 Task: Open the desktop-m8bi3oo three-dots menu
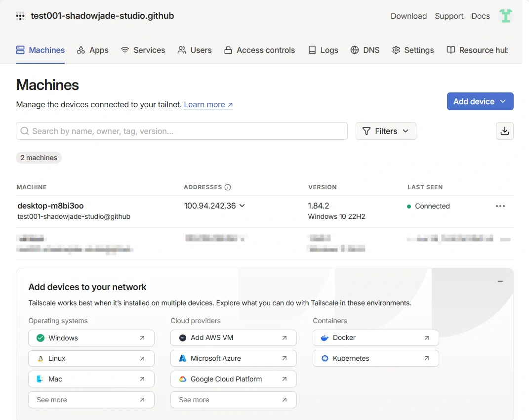[500, 206]
